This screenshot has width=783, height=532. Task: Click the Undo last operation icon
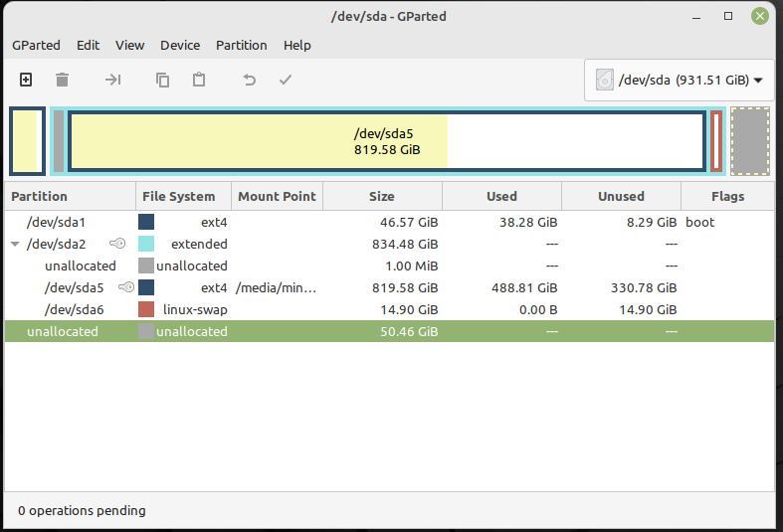pos(249,80)
